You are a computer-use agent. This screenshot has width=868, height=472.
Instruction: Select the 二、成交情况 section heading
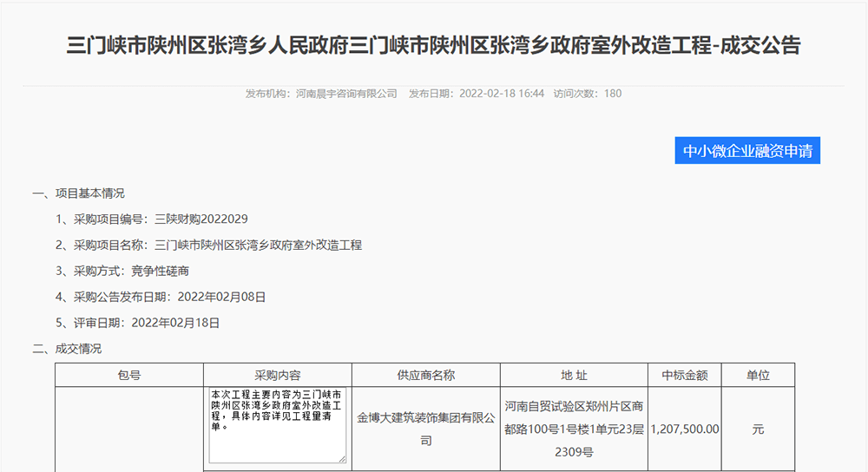click(x=67, y=349)
